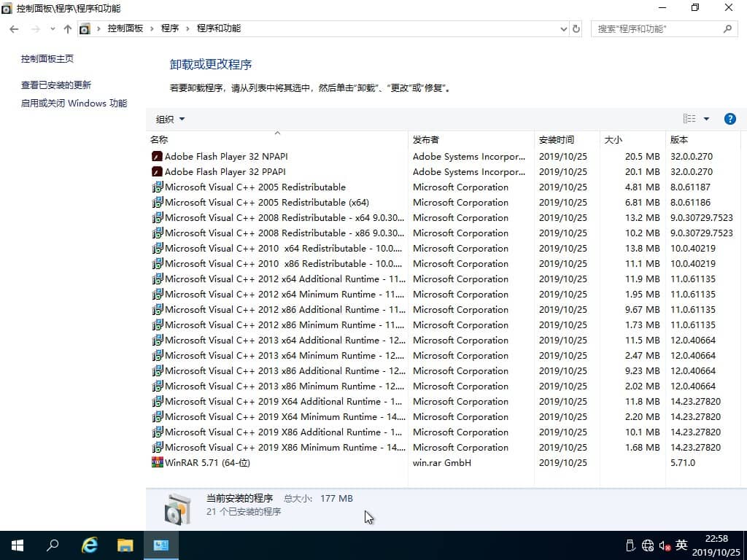Expand the address bar history dropdown
Screen dimensions: 747x560
point(564,29)
